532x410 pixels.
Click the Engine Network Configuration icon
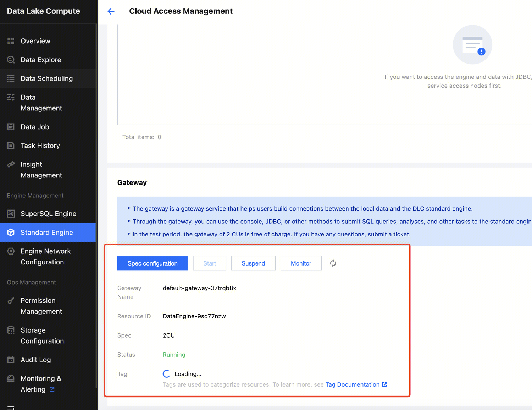[x=11, y=251]
